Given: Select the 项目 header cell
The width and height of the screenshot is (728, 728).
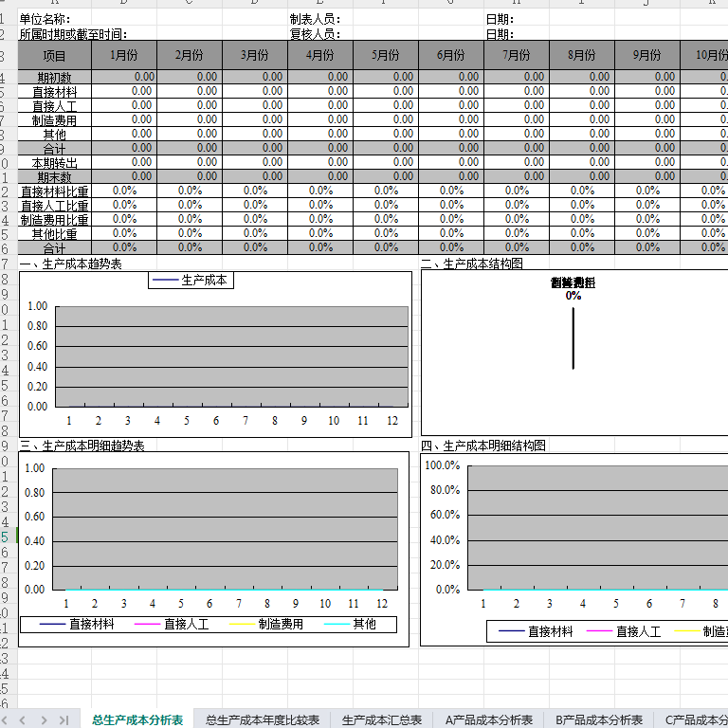Looking at the screenshot, I should pyautogui.click(x=55, y=56).
